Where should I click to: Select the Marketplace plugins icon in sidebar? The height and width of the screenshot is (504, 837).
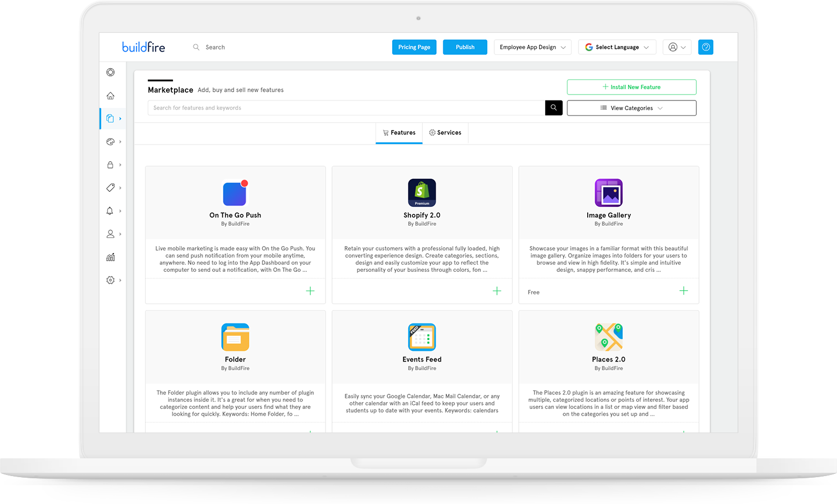[x=111, y=118]
